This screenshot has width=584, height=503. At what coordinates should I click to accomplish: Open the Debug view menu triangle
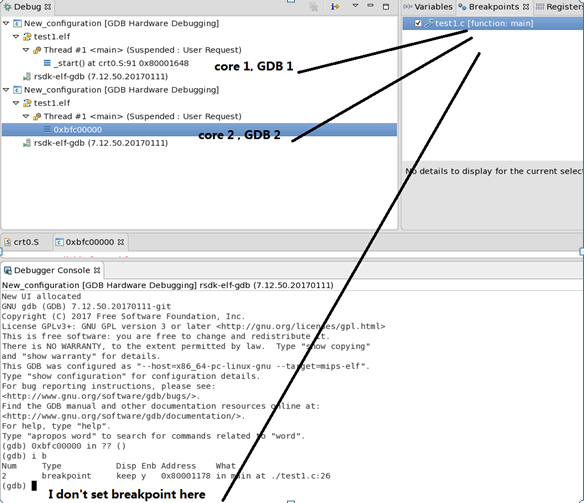tap(355, 6)
